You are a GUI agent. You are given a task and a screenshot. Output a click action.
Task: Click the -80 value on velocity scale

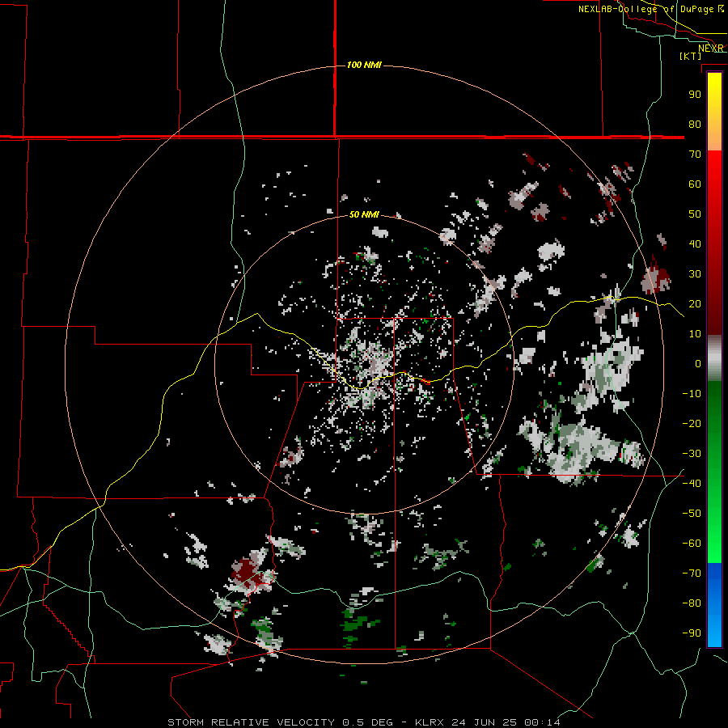tap(692, 603)
